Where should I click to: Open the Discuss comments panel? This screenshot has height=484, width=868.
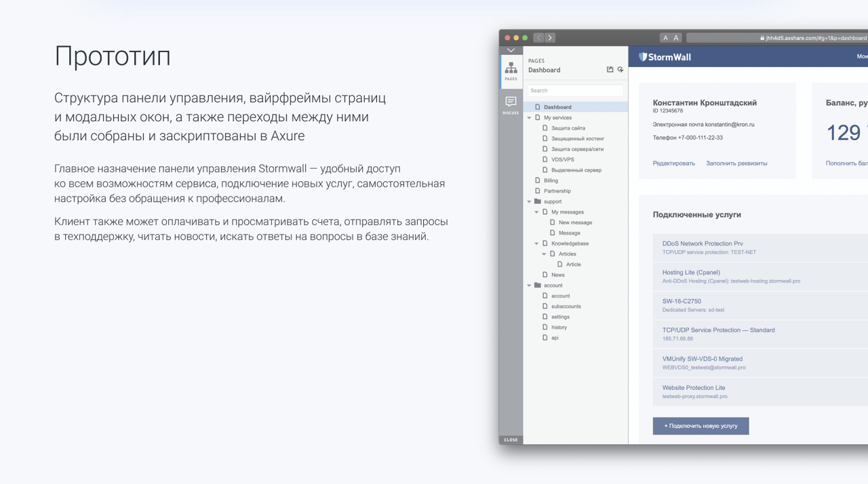511,104
